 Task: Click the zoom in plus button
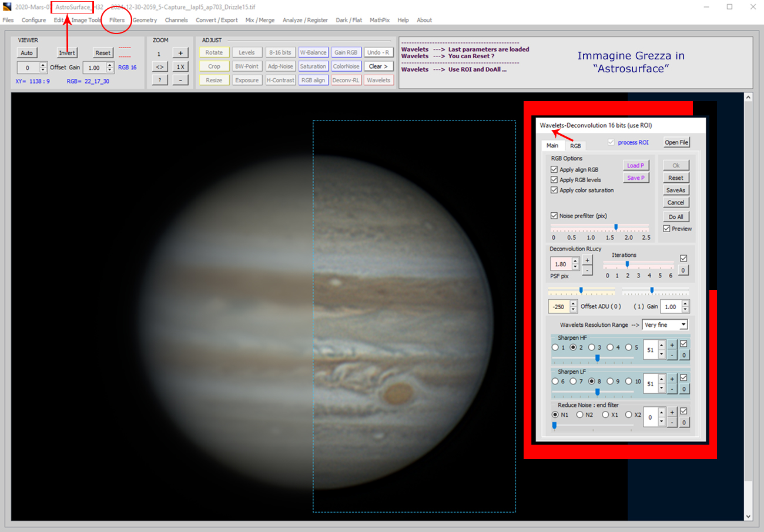pyautogui.click(x=180, y=53)
